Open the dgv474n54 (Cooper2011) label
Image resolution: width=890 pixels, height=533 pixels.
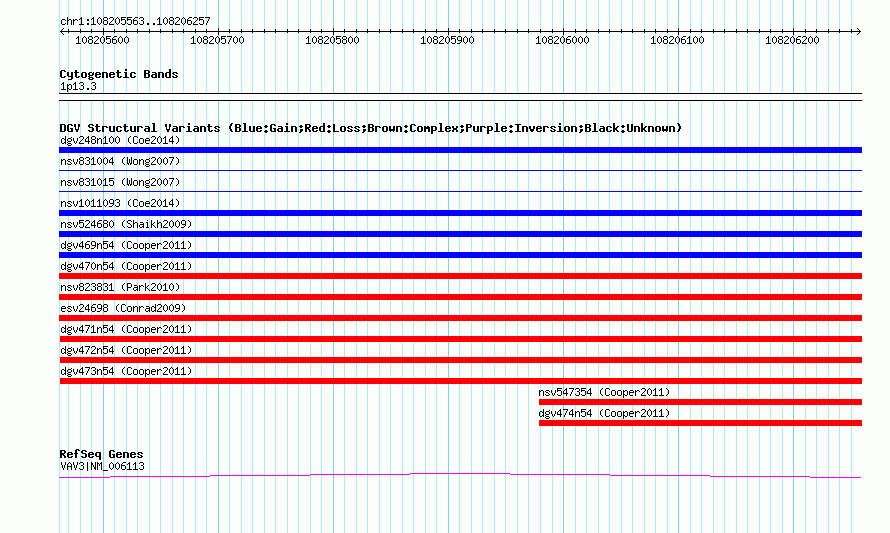(x=604, y=413)
